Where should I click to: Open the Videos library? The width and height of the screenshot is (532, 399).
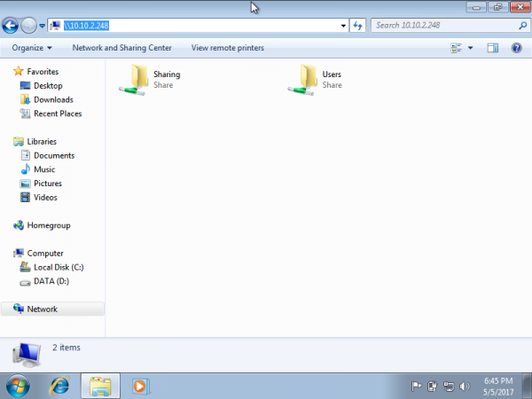pos(45,197)
